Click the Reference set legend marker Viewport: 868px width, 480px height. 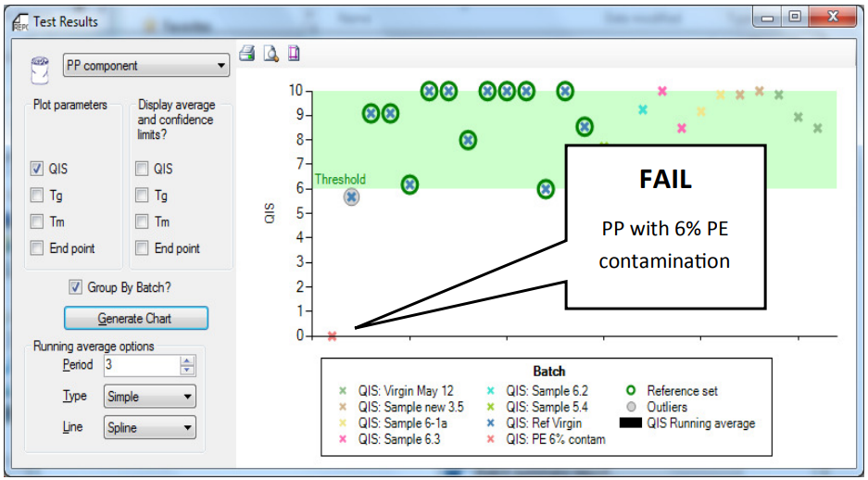631,391
